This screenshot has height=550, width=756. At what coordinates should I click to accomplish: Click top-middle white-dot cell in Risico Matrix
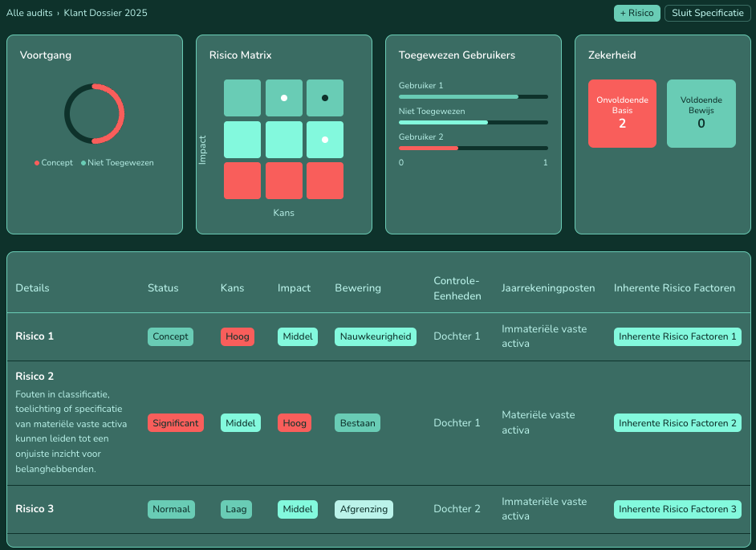coord(283,98)
